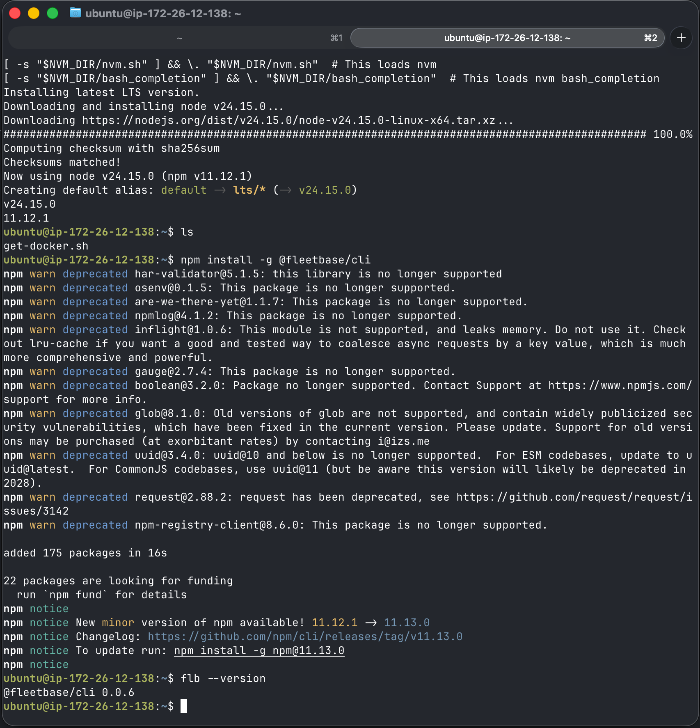Image resolution: width=700 pixels, height=728 pixels.
Task: Open the npm changelog GitHub releases link
Action: pos(305,636)
